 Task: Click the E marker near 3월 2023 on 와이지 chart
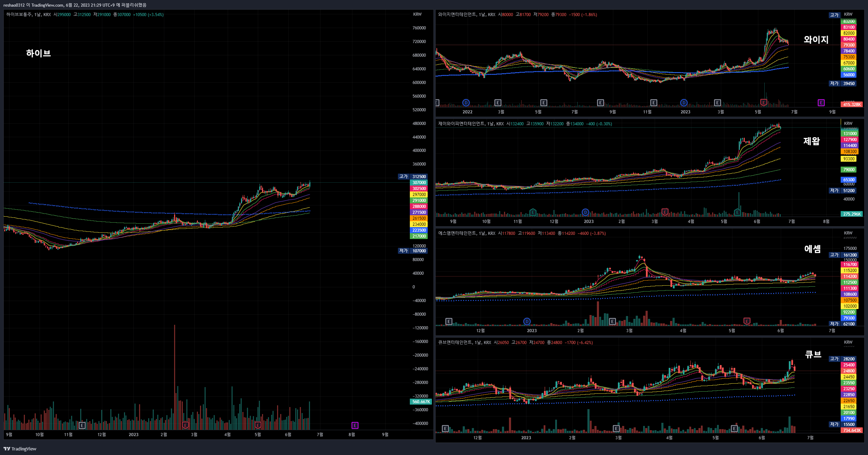[717, 103]
